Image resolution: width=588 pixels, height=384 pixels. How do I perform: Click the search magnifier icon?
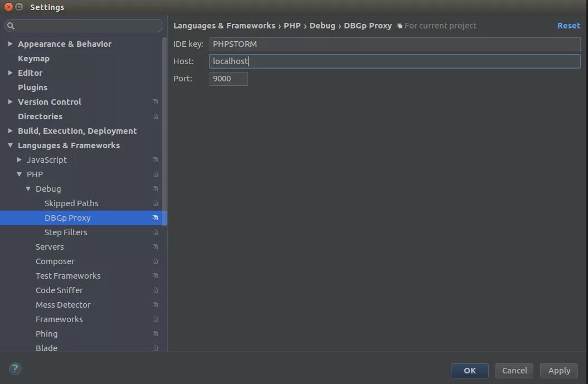(x=11, y=26)
